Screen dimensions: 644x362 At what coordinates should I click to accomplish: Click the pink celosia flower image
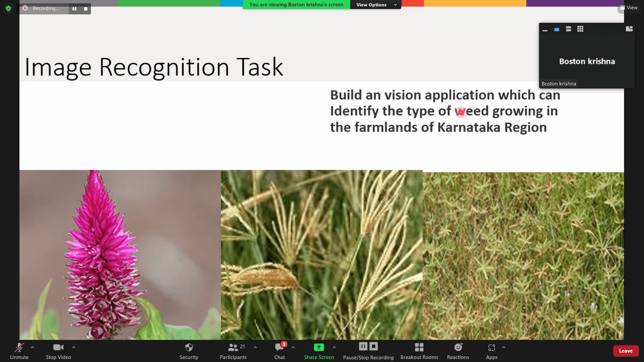(120, 255)
